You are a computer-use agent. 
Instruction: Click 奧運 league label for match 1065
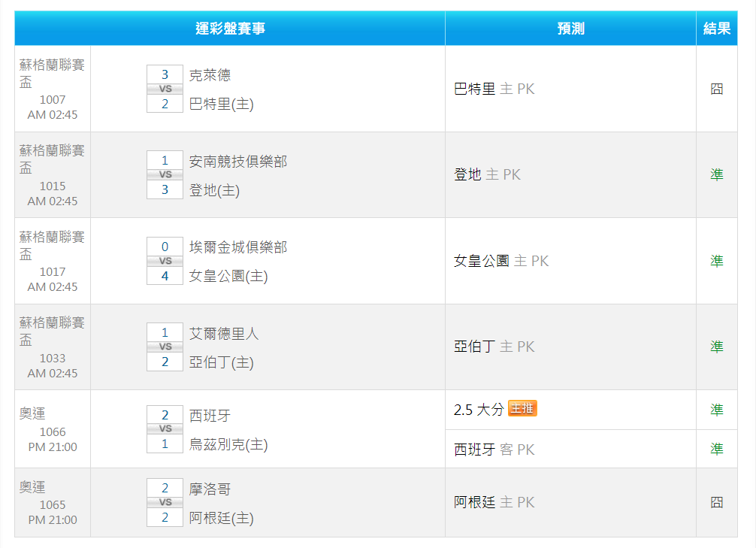pyautogui.click(x=32, y=487)
